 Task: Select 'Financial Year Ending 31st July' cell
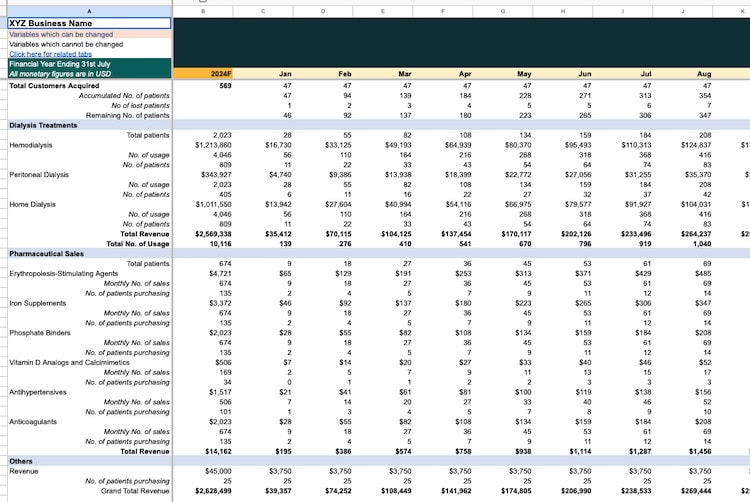[89, 64]
